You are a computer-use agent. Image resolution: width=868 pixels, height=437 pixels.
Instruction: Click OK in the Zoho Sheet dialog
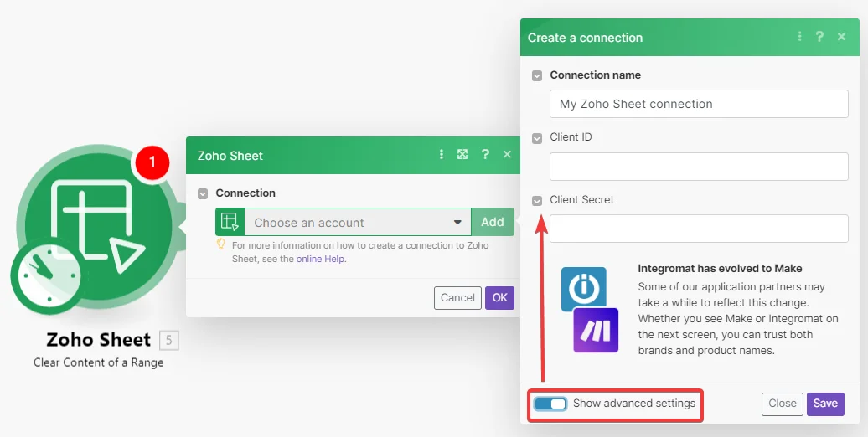pos(500,297)
